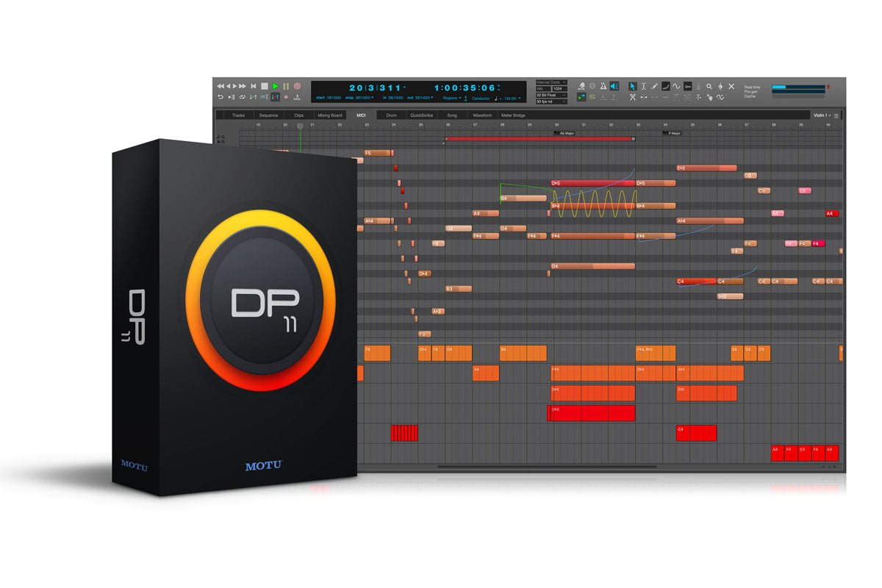Click the Pause button in transport
882x588 pixels.
[x=286, y=86]
